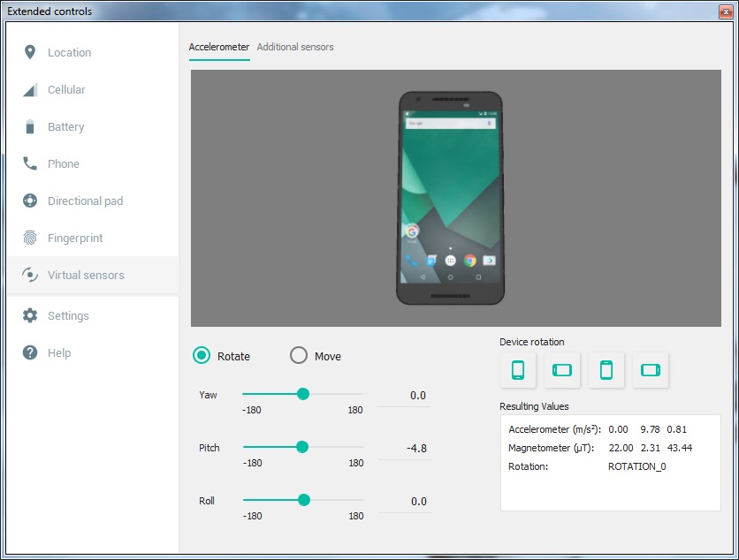Viewport: 739px width, 560px height.
Task: Open the Phone section icon
Action: point(30,164)
